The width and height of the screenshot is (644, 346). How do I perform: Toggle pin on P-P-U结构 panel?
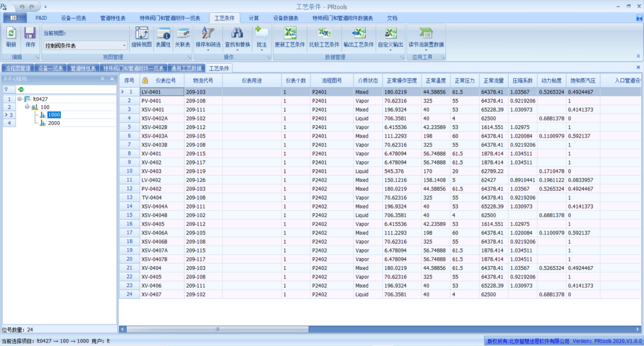[x=103, y=79]
